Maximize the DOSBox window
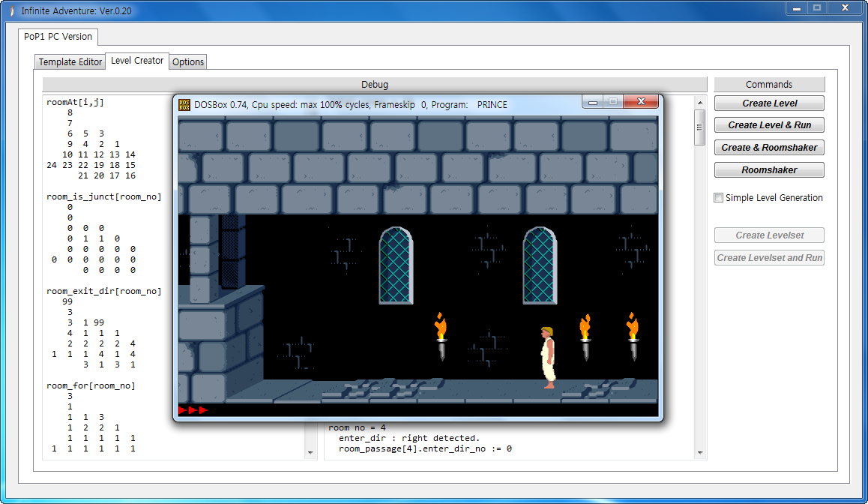This screenshot has height=504, width=868. [613, 102]
